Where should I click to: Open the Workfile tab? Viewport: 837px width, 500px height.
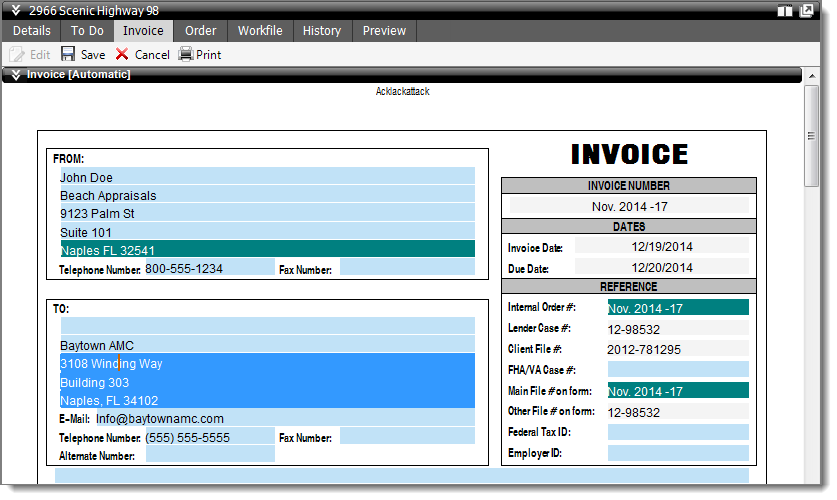(x=260, y=31)
